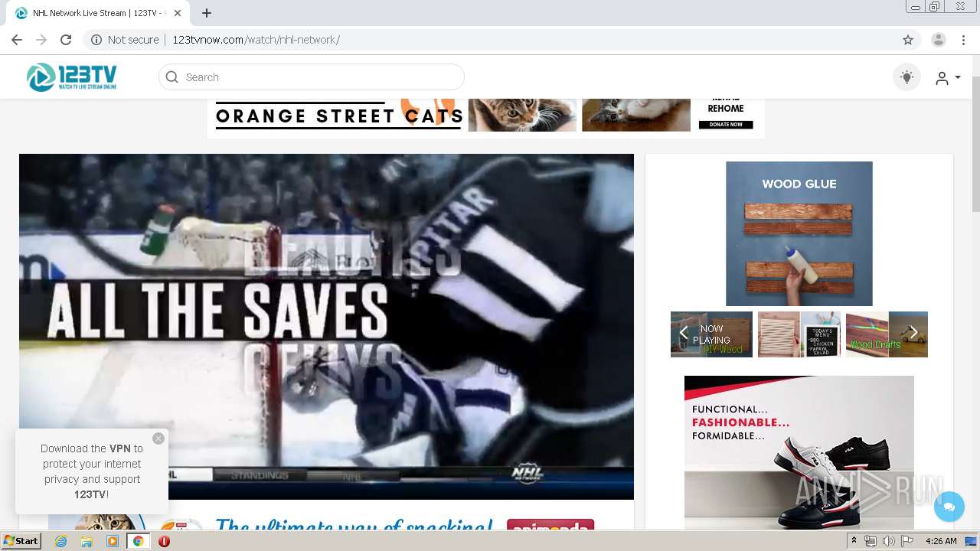The width and height of the screenshot is (980, 551).
Task: Focus the Search input field
Action: pyautogui.click(x=312, y=77)
